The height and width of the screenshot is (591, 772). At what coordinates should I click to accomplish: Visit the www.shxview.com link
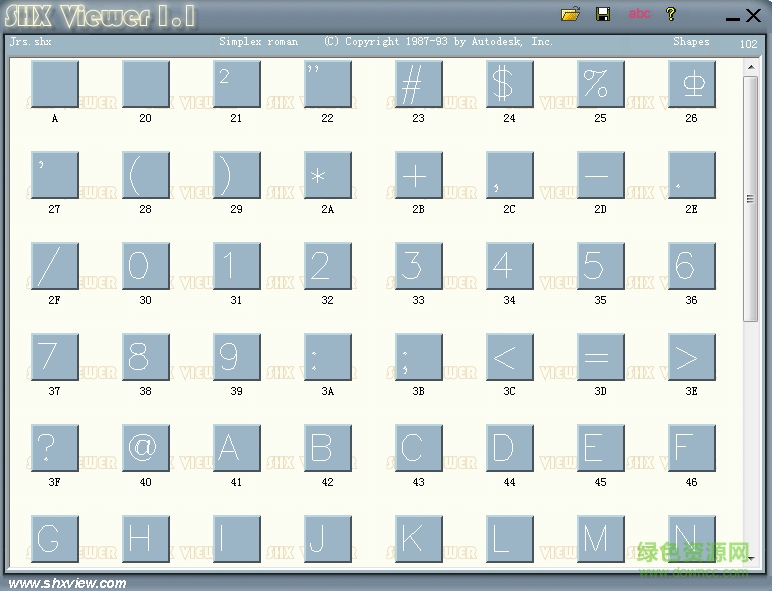(x=68, y=584)
